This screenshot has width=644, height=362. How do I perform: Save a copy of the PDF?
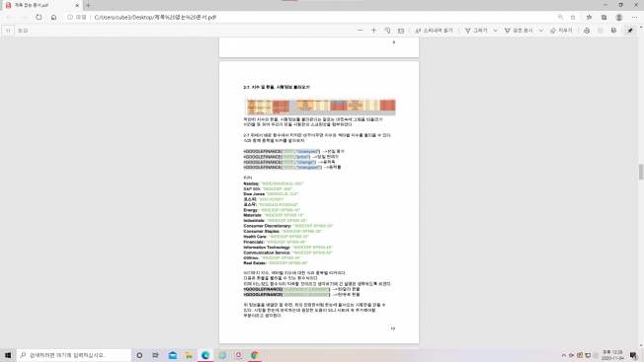[613, 31]
